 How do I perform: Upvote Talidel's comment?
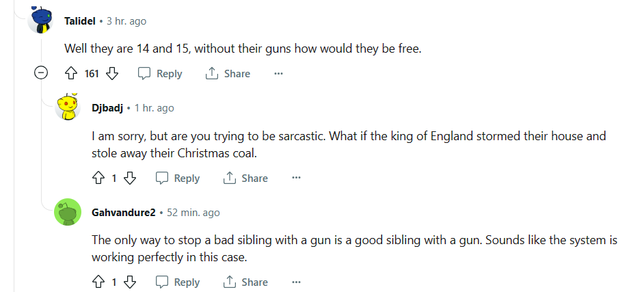pos(71,74)
